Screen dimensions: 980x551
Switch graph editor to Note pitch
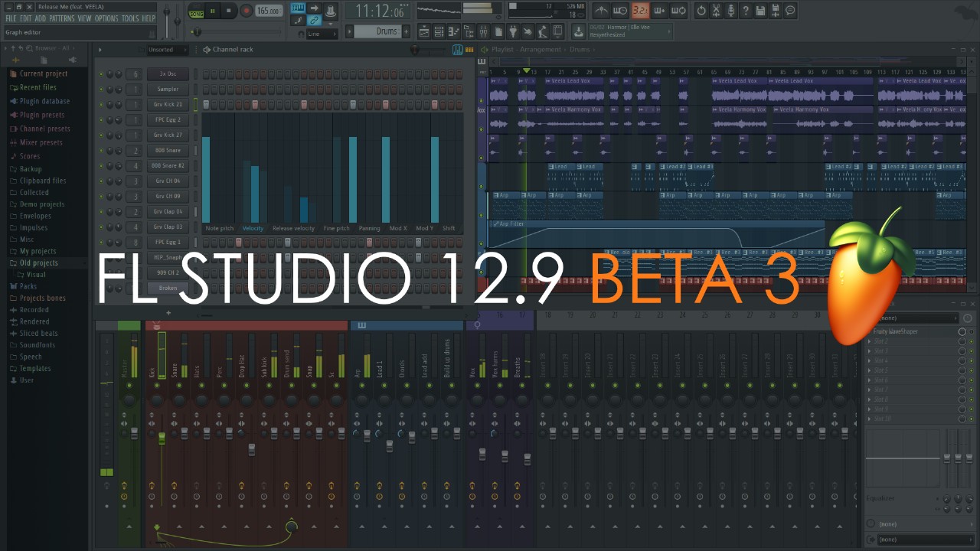(x=220, y=229)
